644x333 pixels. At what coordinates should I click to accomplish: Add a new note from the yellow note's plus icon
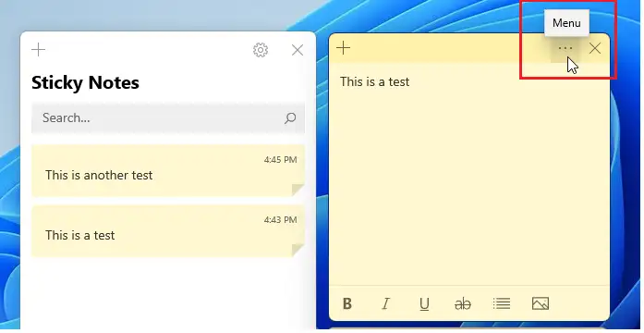(x=344, y=48)
